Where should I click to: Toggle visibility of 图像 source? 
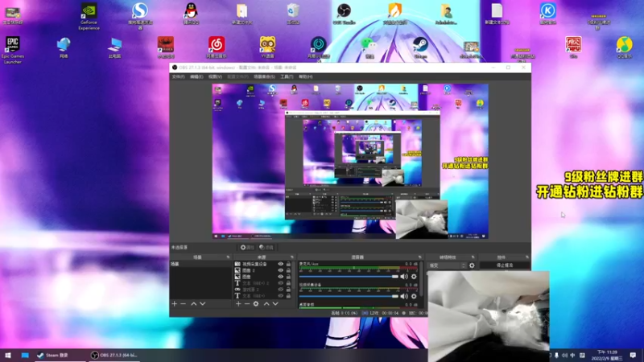pyautogui.click(x=280, y=277)
